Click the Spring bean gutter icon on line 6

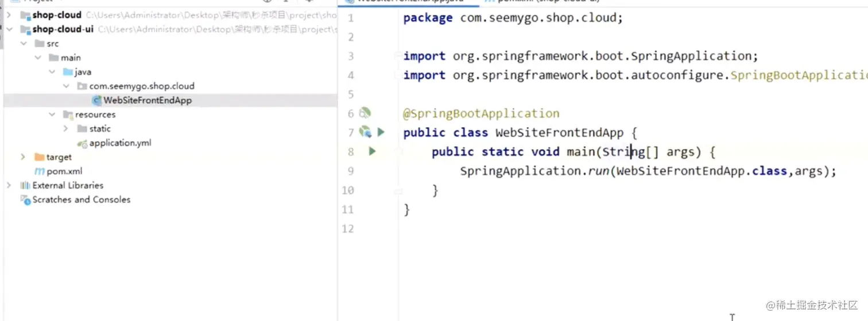coord(365,113)
